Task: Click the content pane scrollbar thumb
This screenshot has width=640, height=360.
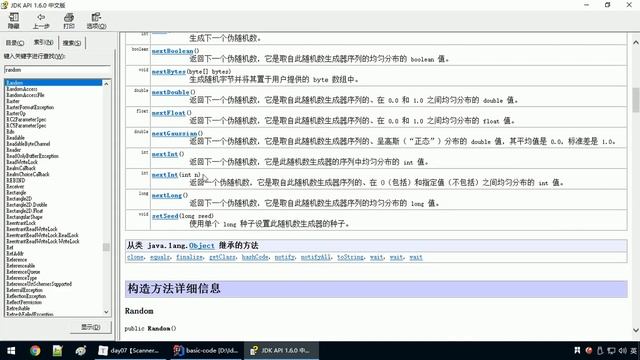Action: (636, 100)
